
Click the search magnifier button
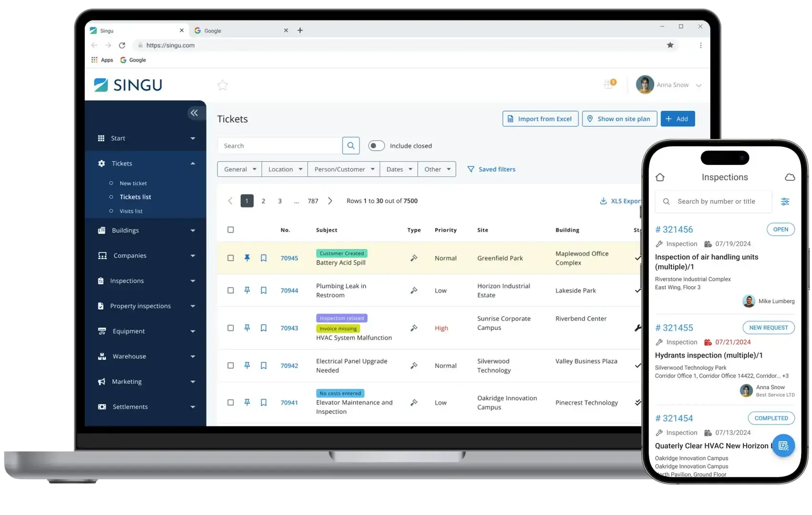tap(350, 146)
